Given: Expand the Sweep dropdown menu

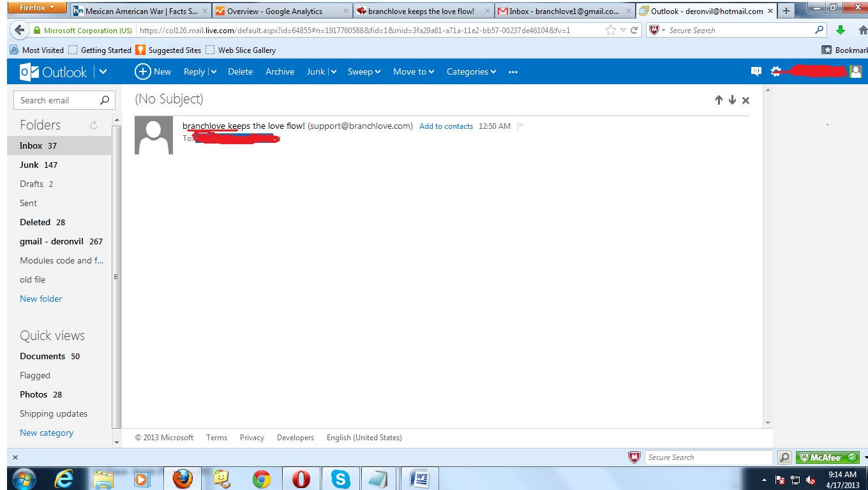Looking at the screenshot, I should (x=364, y=72).
